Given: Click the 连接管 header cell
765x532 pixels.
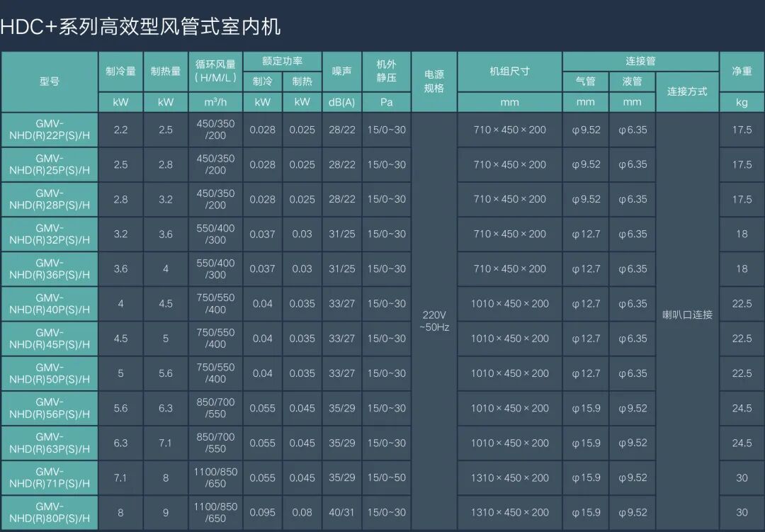Looking at the screenshot, I should 640,61.
